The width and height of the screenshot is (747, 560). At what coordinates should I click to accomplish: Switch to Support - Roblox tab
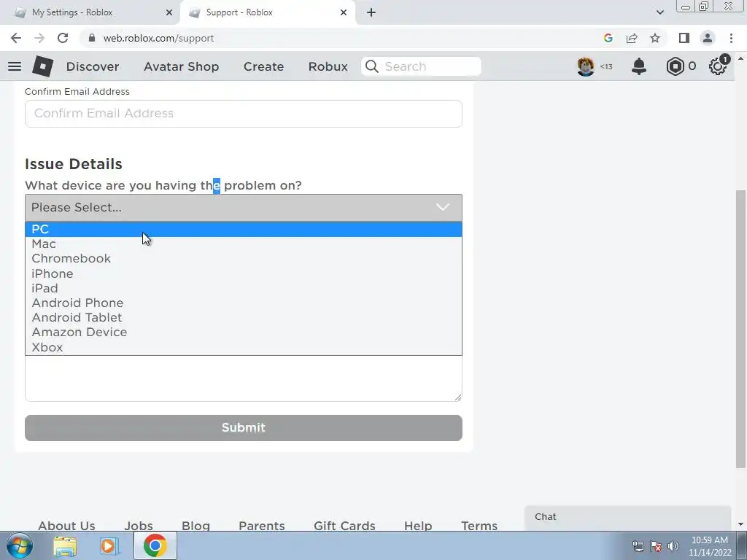click(x=267, y=12)
